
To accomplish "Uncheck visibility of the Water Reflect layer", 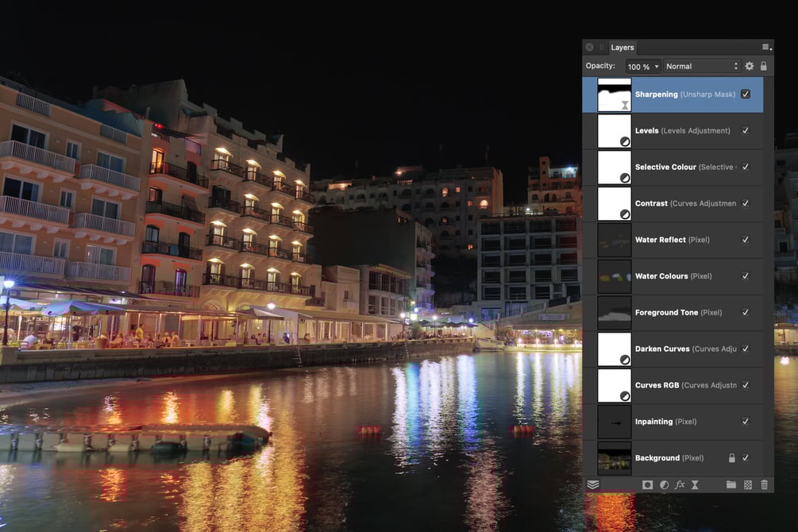I will coord(746,240).
